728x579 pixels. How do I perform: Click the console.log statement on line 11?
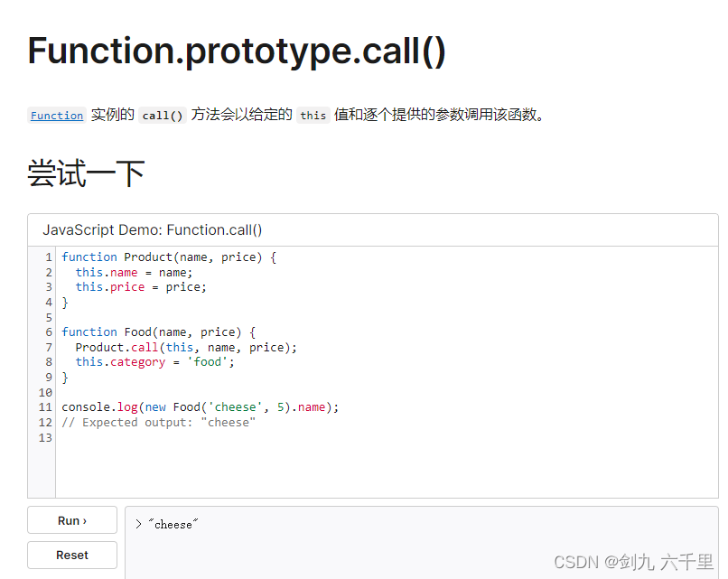(x=199, y=406)
